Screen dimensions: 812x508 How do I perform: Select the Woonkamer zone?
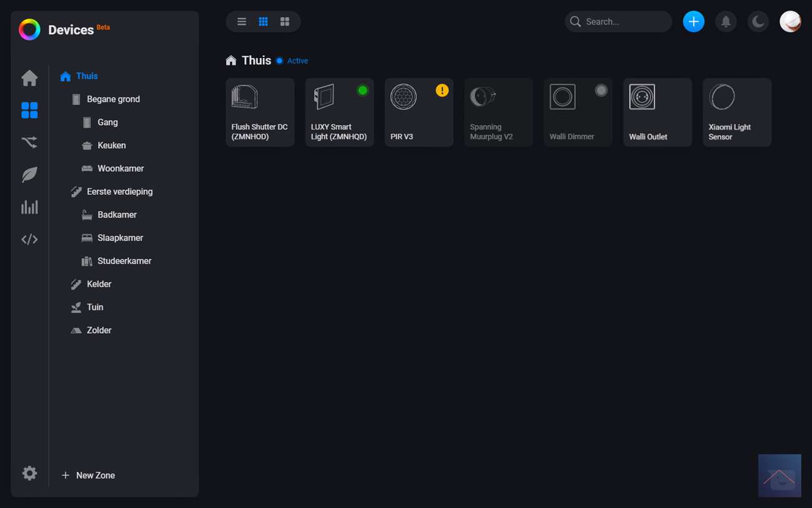(x=121, y=169)
